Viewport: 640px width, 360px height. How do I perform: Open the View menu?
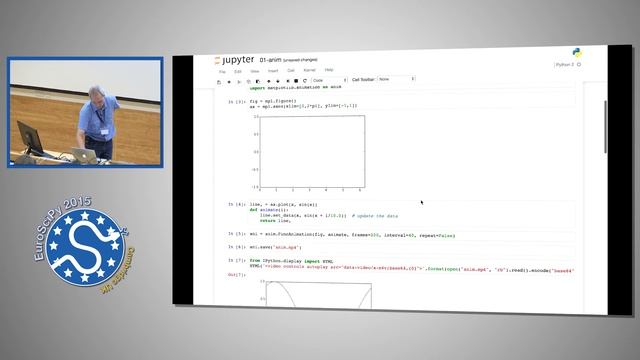[x=255, y=71]
